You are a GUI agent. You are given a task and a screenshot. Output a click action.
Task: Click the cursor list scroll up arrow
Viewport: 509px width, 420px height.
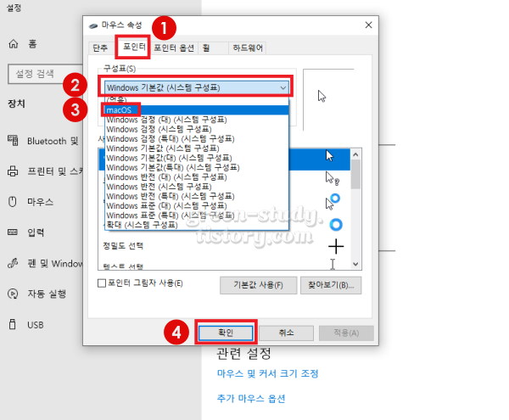(355, 154)
